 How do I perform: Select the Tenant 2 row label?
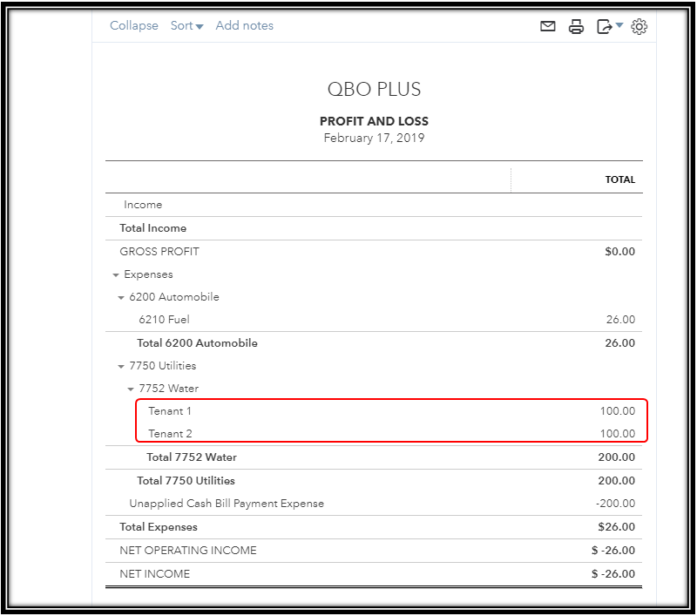[x=170, y=434]
